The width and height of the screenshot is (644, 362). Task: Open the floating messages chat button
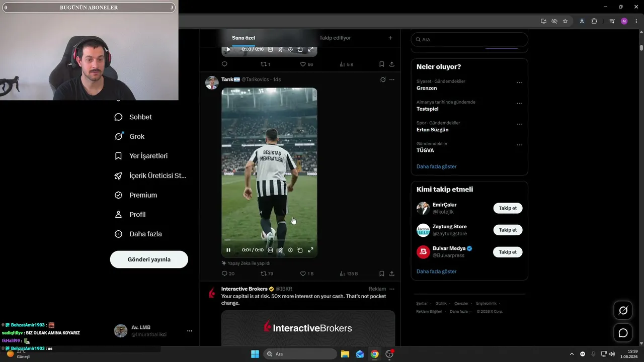(623, 333)
